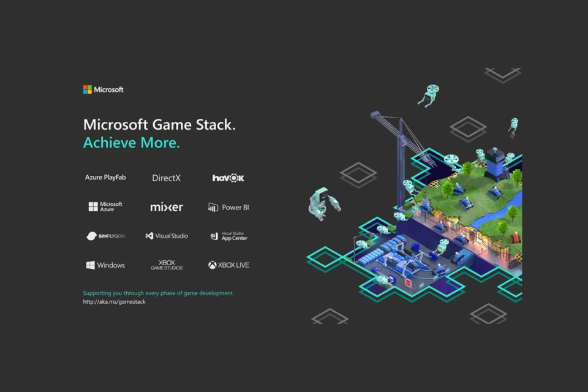Click the Visual Studio App Center logo

pos(228,236)
